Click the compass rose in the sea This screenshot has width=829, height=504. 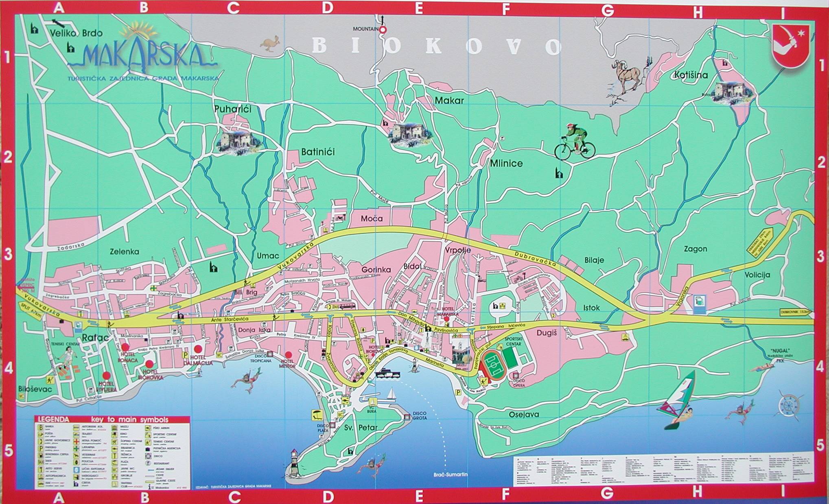[789, 405]
